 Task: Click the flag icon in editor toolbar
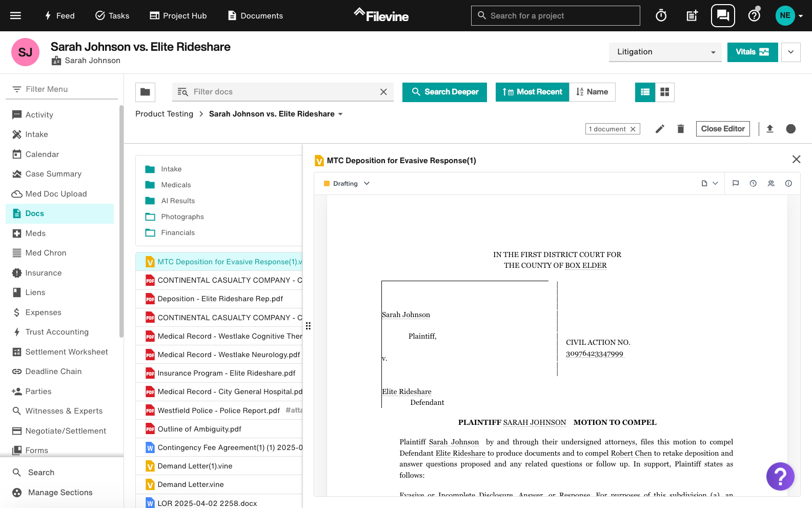736,184
